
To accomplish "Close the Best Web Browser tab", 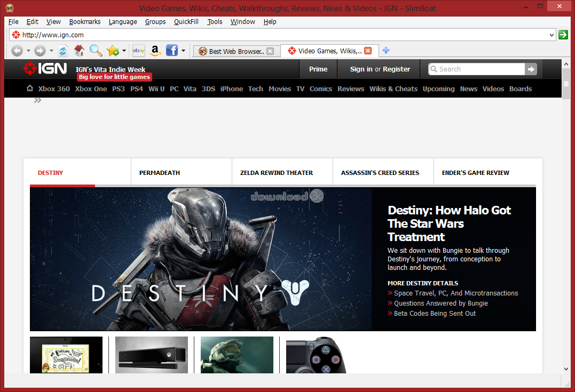I will [270, 51].
